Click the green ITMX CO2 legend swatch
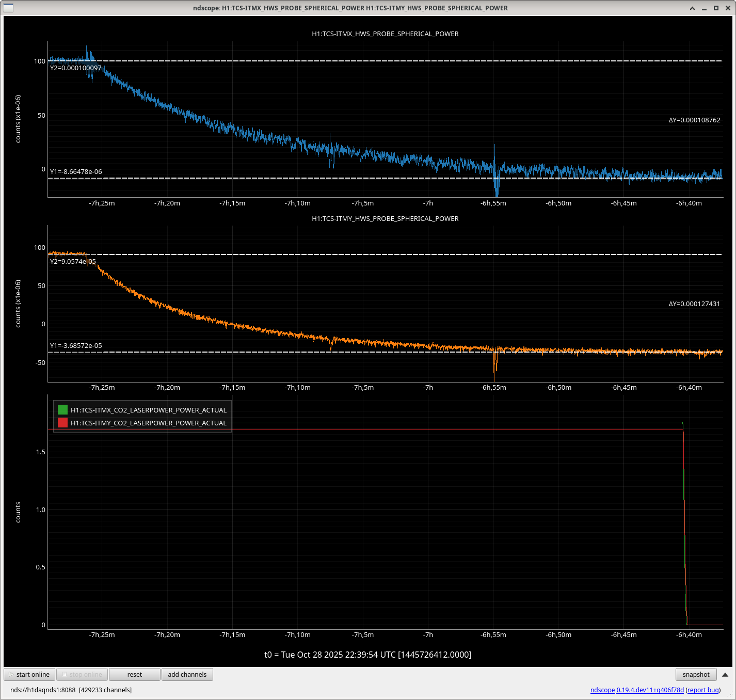Viewport: 736px width, 700px height. 62,410
